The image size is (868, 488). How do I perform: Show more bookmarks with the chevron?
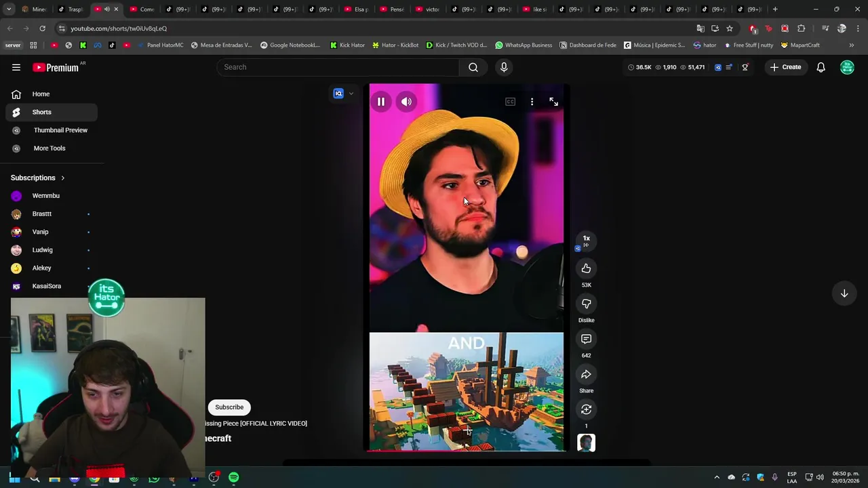(852, 45)
